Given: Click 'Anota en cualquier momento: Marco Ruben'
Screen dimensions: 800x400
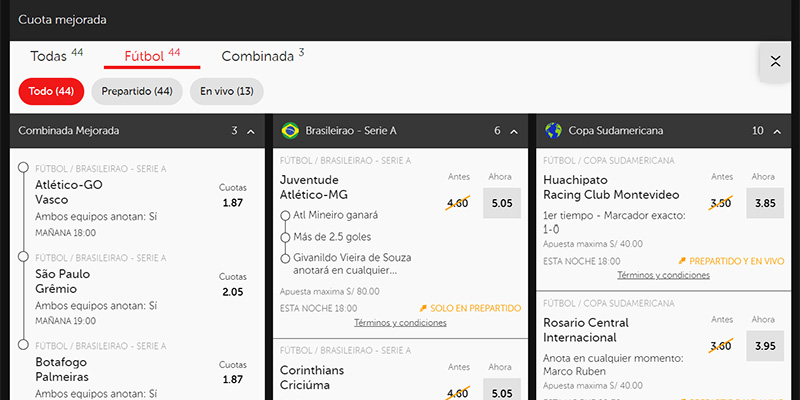Looking at the screenshot, I should [x=613, y=364].
